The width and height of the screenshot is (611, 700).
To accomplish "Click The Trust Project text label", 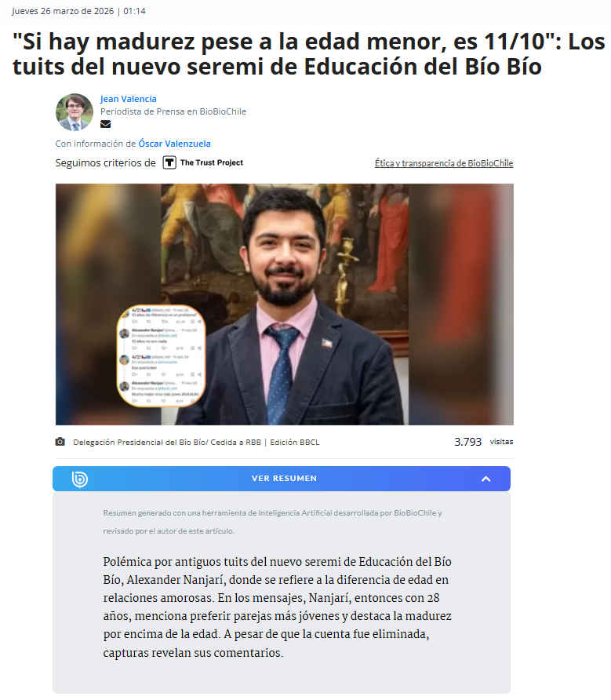I will point(212,162).
